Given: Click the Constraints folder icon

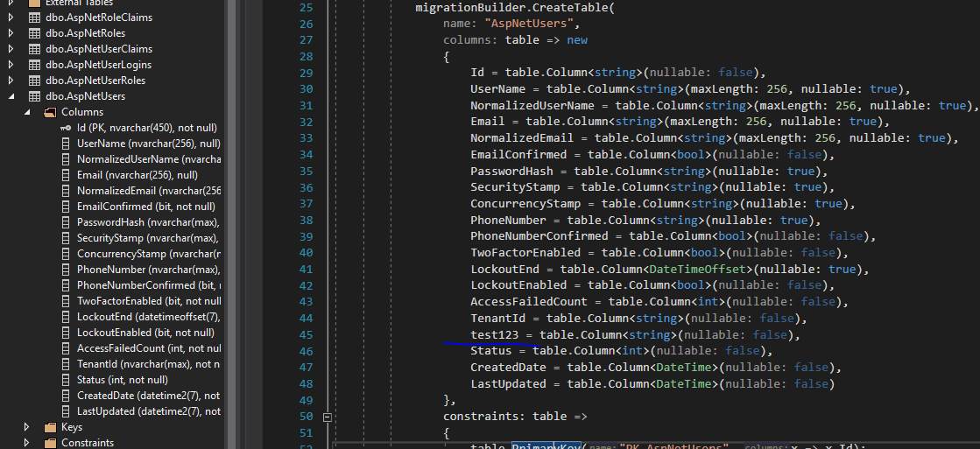Looking at the screenshot, I should click(50, 443).
